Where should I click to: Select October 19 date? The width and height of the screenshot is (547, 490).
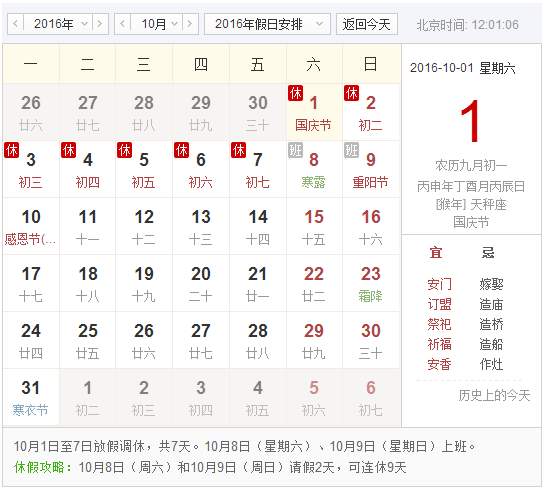144,283
